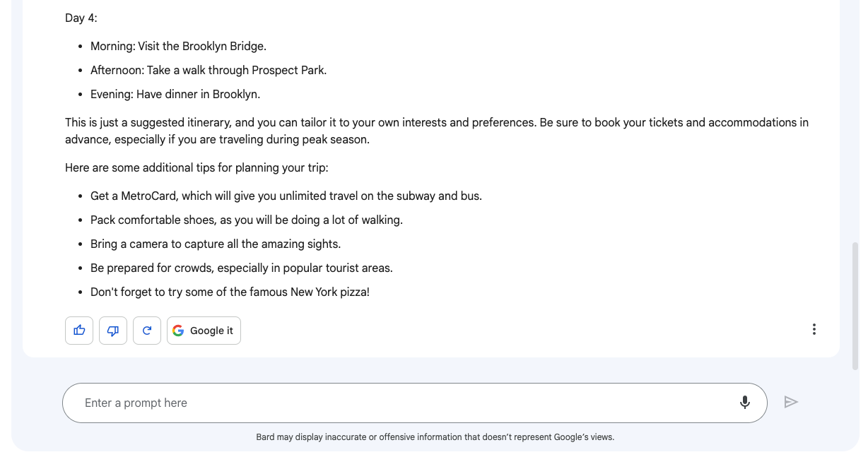Click the 'Day 4:' heading text
868x457 pixels.
(81, 18)
